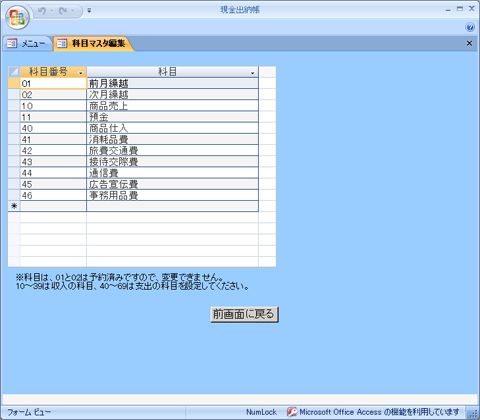Viewport: 480px width, 420px height.
Task: Minimize the 現金出納帳 window
Action: (x=448, y=10)
